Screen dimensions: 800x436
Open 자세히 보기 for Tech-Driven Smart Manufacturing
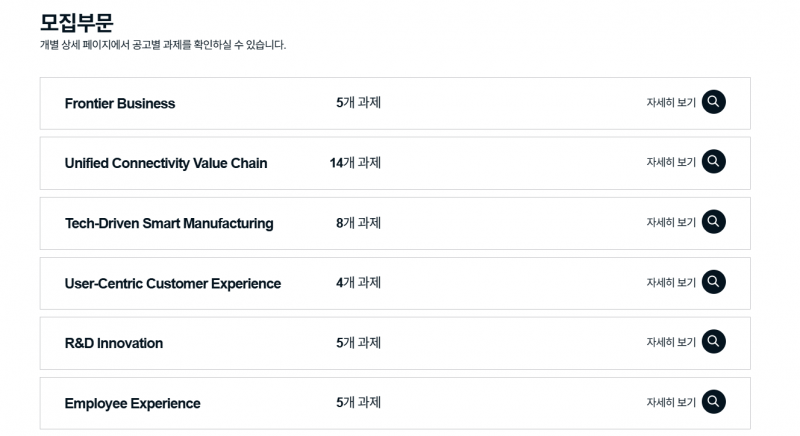(671, 223)
